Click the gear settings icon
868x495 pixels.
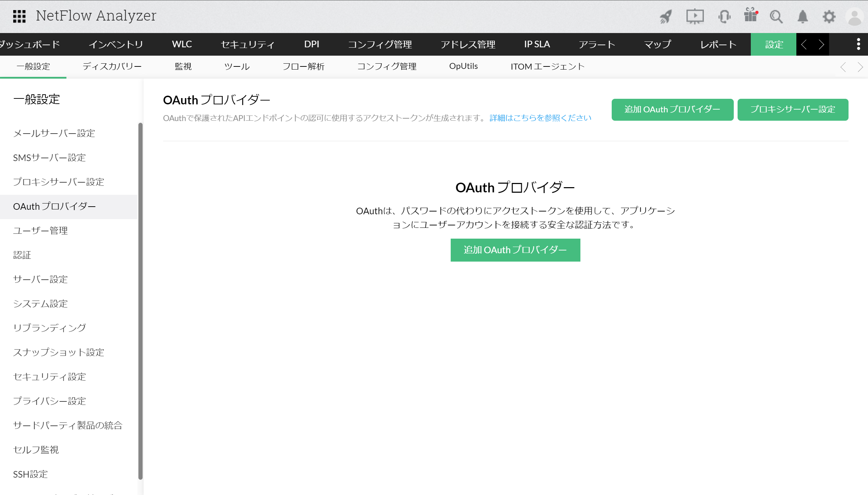tap(829, 16)
